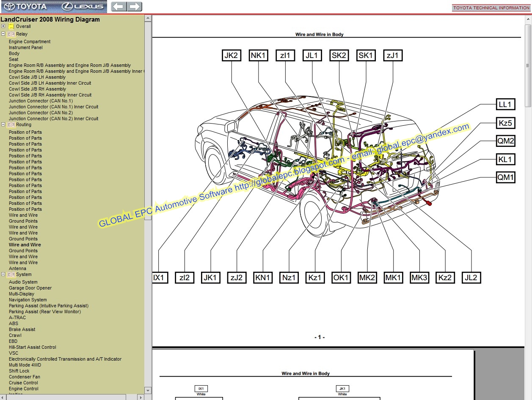Select Seat under Relay

[x=14, y=59]
